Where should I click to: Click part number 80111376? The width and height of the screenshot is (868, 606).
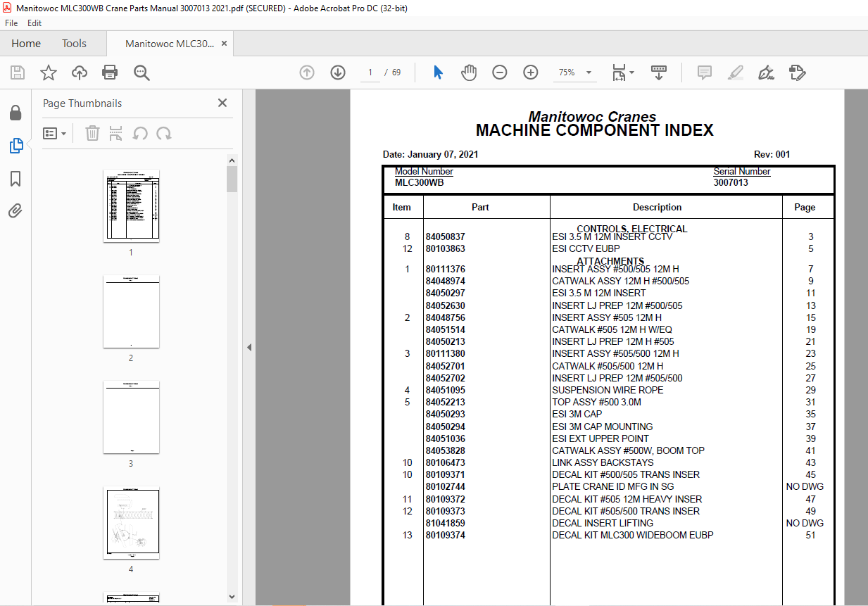point(445,269)
